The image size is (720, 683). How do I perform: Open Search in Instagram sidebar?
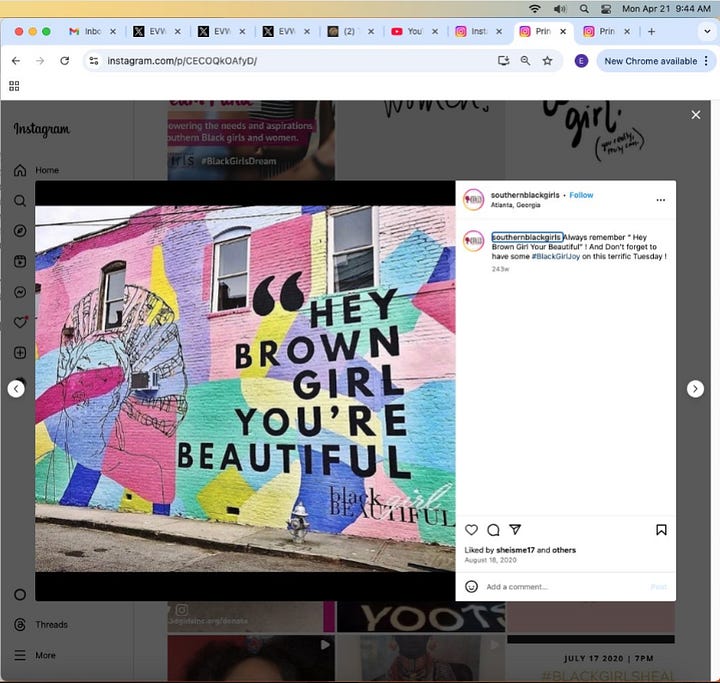click(x=20, y=201)
